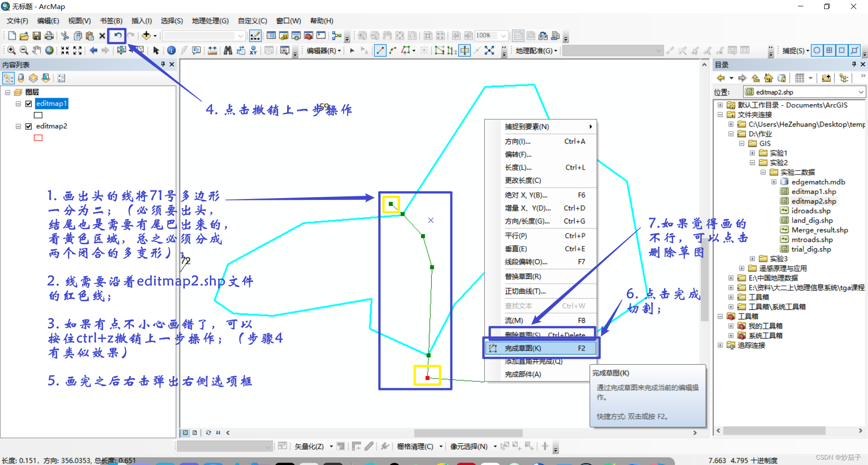Open the ModelBuilder icon
The image size is (868, 465).
(x=337, y=36)
